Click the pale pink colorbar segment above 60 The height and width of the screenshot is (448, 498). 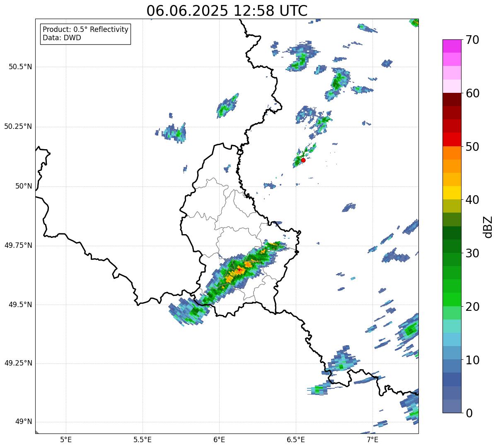pos(452,86)
